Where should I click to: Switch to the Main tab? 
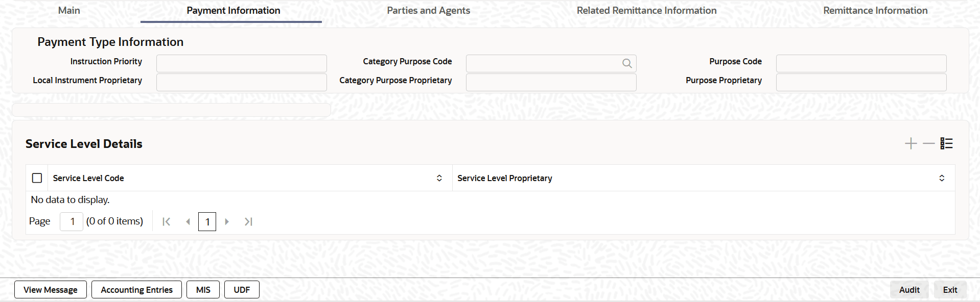pyautogui.click(x=69, y=11)
